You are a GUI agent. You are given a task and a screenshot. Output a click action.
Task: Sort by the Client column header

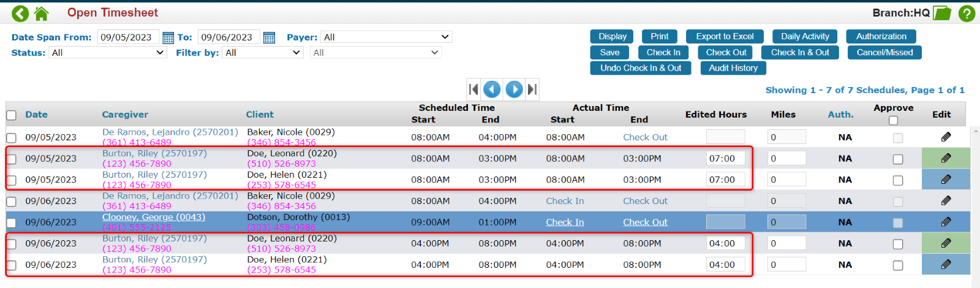pyautogui.click(x=260, y=115)
